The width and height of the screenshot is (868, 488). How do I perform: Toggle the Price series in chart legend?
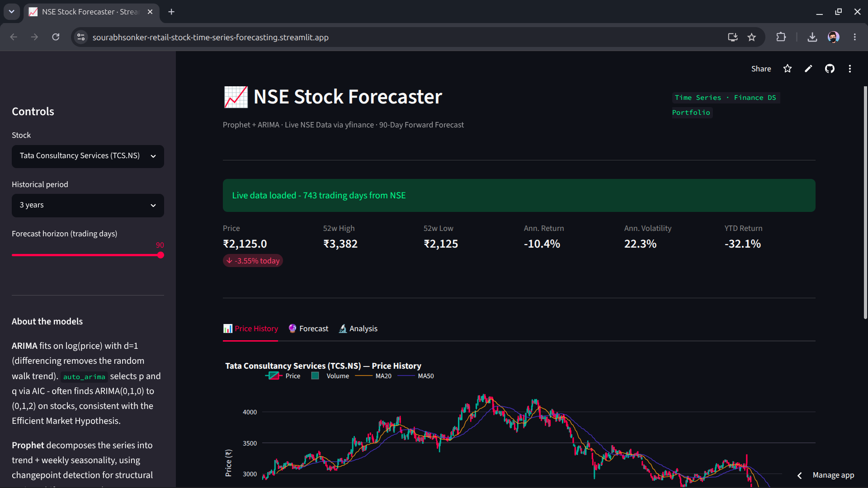click(283, 376)
